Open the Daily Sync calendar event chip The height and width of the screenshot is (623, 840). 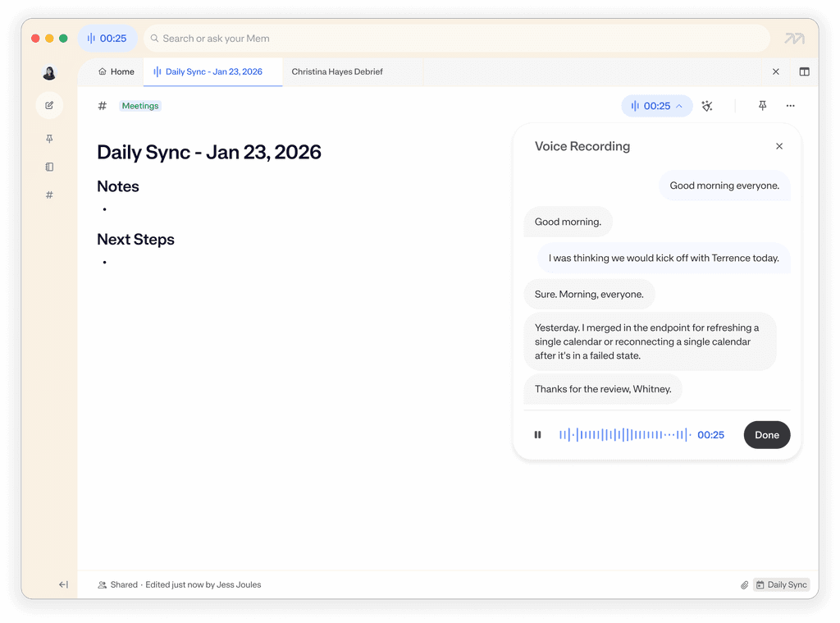(x=782, y=585)
